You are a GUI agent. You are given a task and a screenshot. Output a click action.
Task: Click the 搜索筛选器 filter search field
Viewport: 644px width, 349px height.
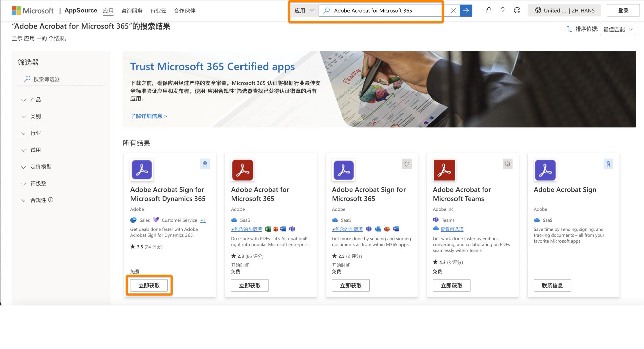[61, 79]
